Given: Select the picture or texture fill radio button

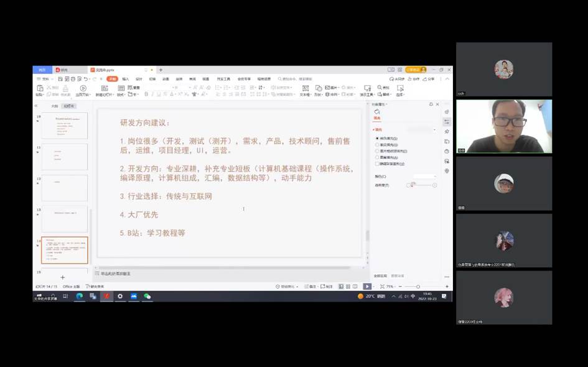Looking at the screenshot, I should point(376,151).
